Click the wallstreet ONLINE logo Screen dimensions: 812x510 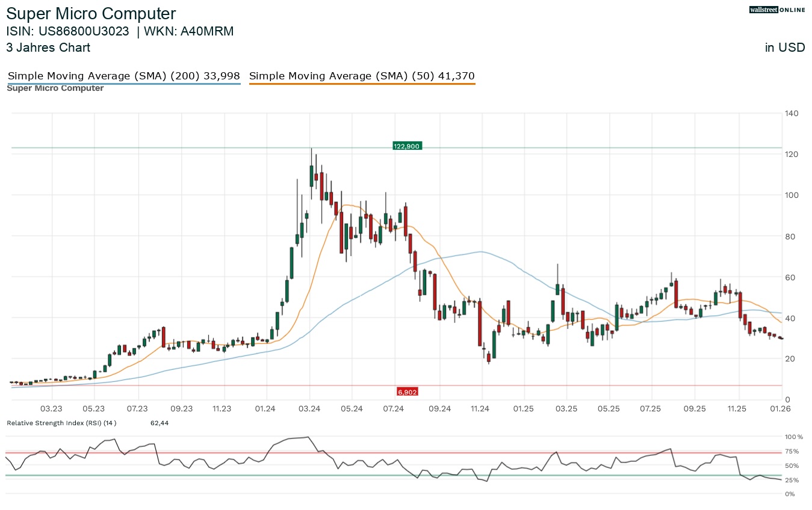776,10
